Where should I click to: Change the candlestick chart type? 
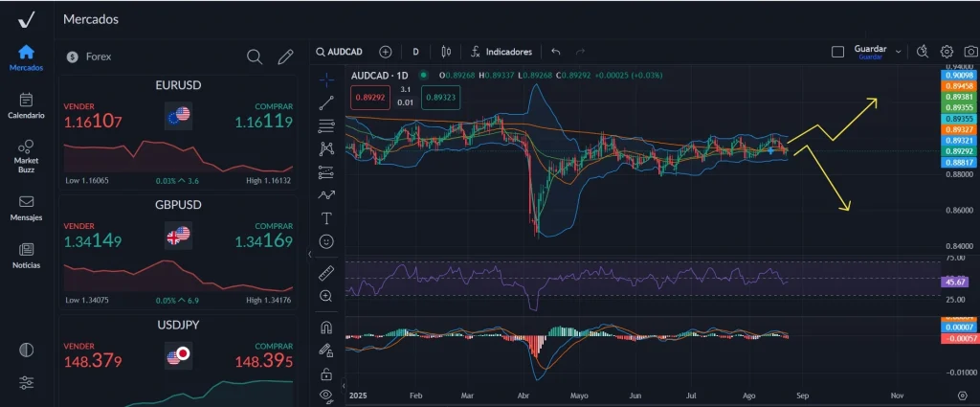(x=446, y=52)
